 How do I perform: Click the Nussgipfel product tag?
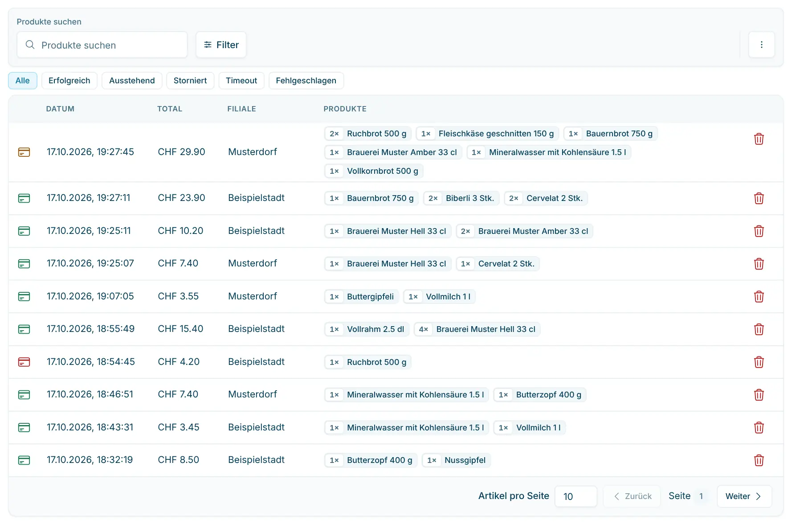click(x=456, y=460)
